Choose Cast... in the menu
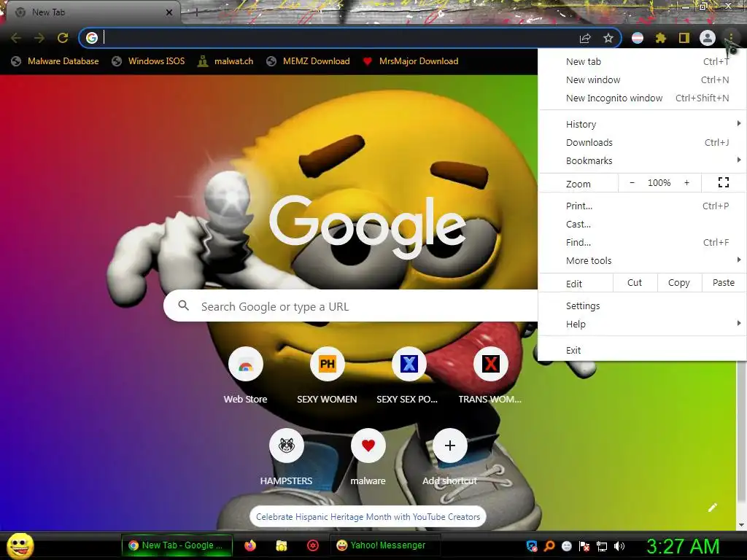This screenshot has width=747, height=560. coord(642,224)
